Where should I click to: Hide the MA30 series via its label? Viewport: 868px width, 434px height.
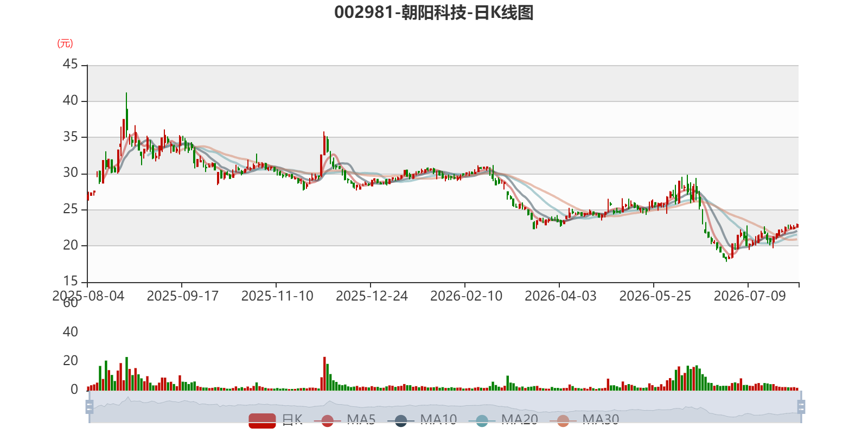click(601, 420)
